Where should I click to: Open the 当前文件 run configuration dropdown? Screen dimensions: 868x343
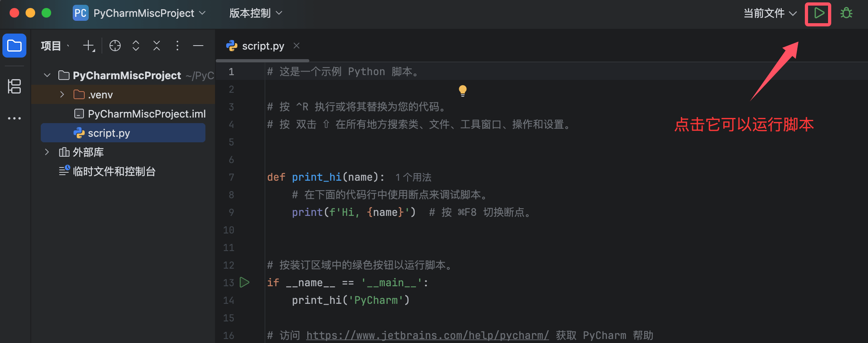coord(770,14)
